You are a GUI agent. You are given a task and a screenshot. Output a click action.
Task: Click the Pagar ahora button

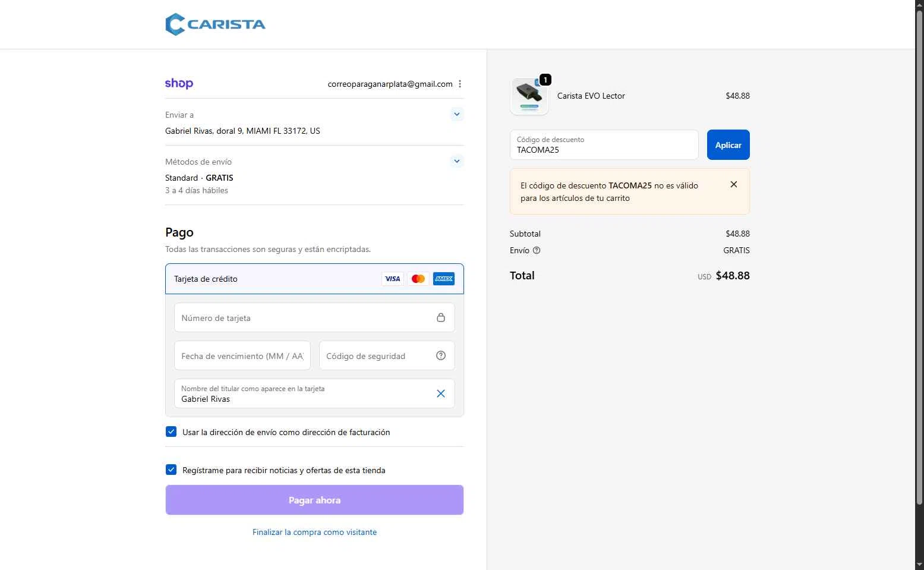click(314, 500)
